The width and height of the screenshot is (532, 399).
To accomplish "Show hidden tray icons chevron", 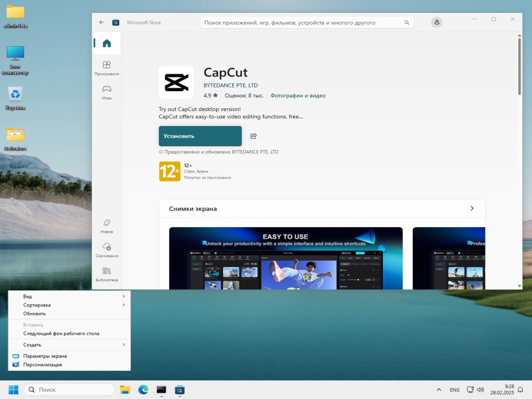I will coord(439,389).
